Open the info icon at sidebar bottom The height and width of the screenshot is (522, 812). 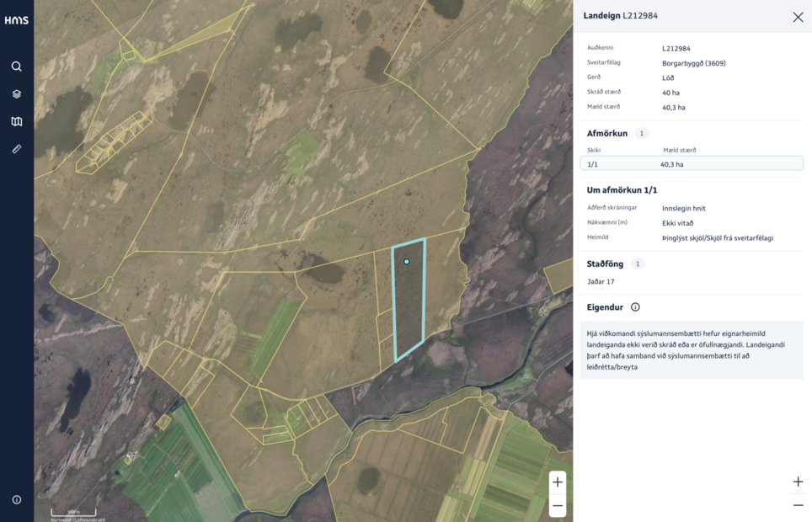(x=17, y=499)
